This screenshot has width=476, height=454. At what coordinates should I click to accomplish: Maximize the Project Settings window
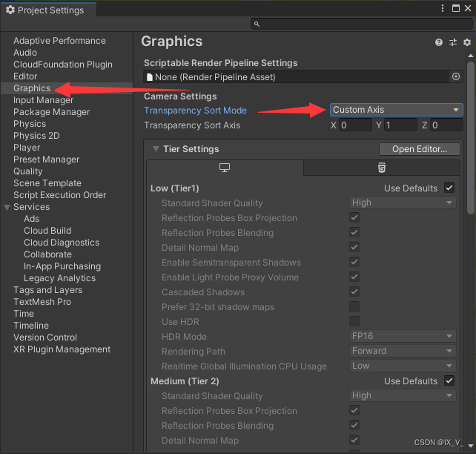[x=456, y=8]
